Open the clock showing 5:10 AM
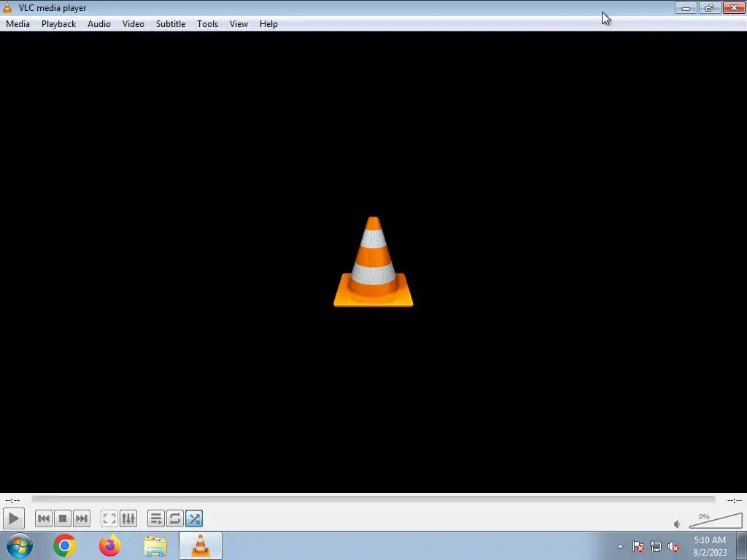 710,545
